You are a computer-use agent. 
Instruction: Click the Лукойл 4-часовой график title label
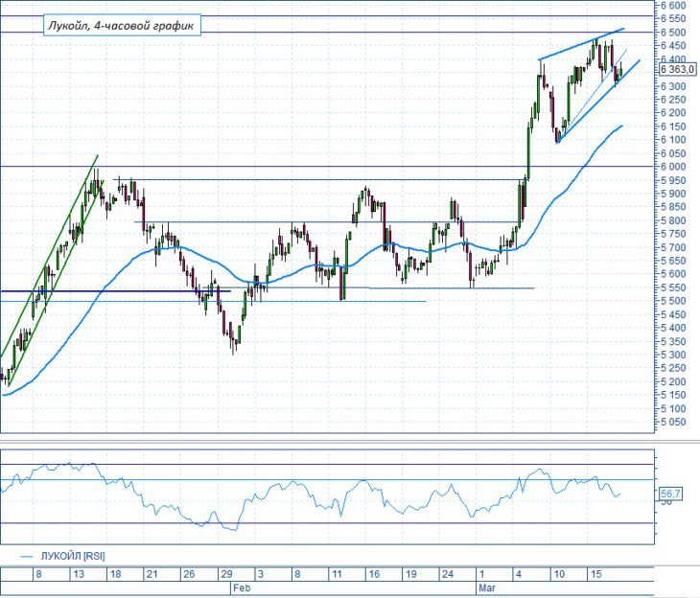coord(122,26)
